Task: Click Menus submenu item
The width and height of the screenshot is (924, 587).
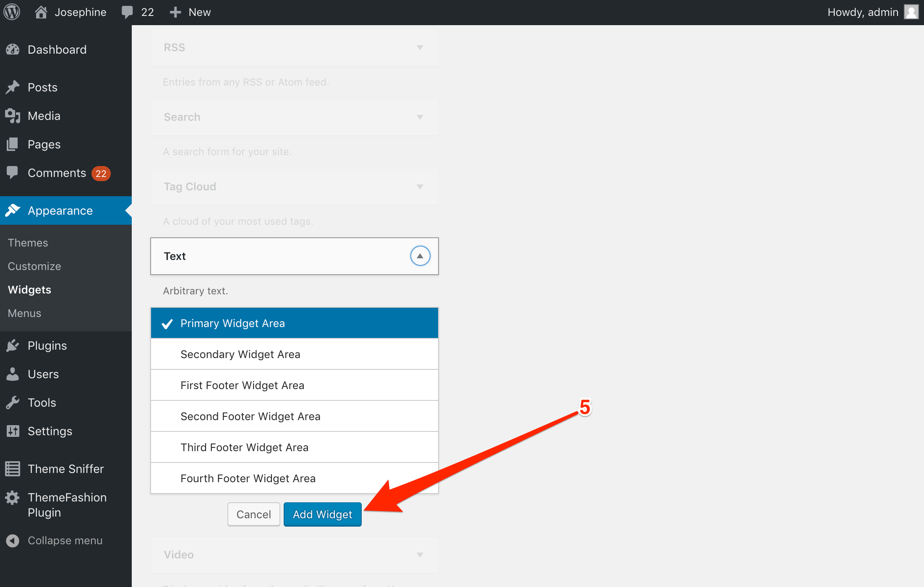Action: tap(24, 313)
